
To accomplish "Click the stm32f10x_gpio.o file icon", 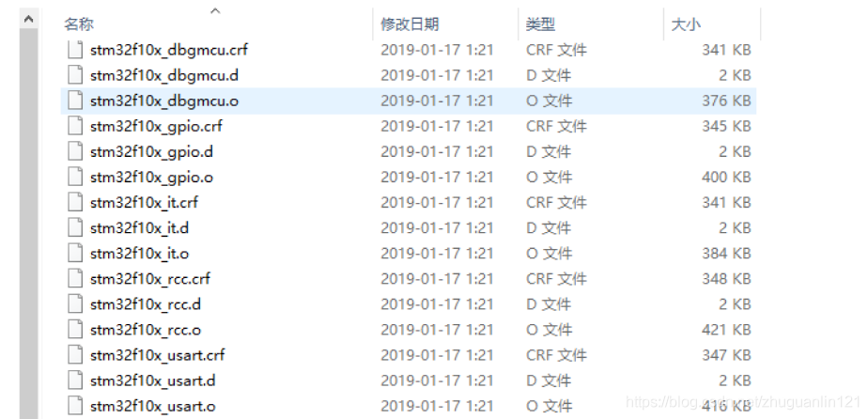I will pyautogui.click(x=75, y=178).
